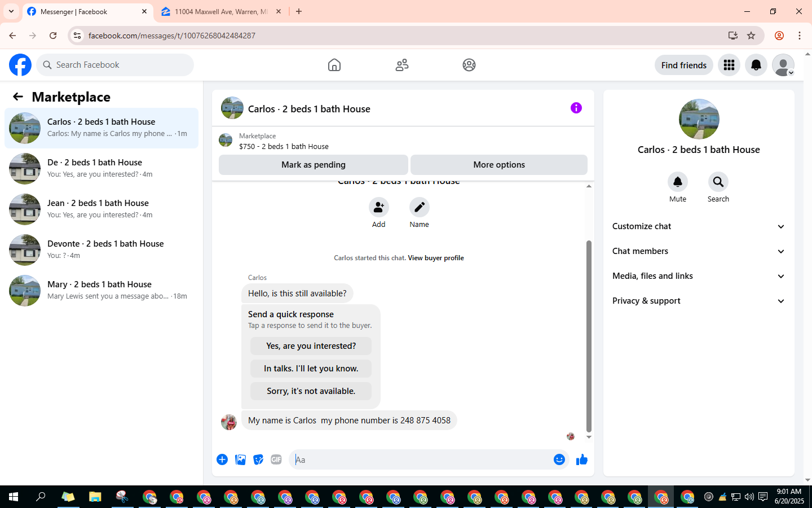Open Windows taskbar search
The width and height of the screenshot is (812, 508).
[x=41, y=497]
